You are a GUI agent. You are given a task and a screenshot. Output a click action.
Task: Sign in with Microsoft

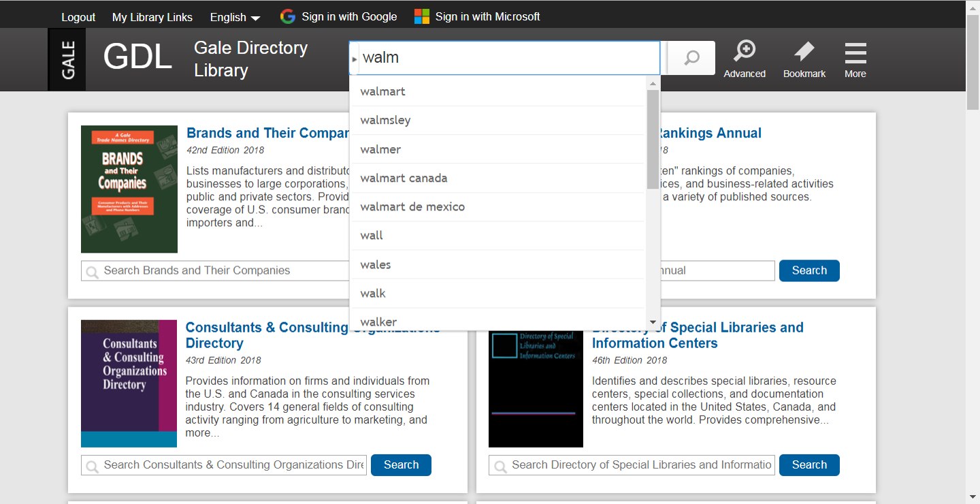click(477, 17)
